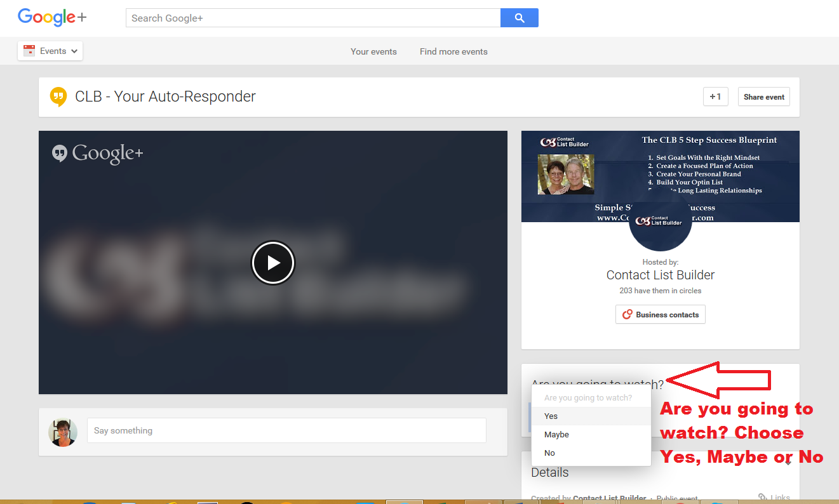
Task: Open Find more events tab
Action: pos(453,51)
